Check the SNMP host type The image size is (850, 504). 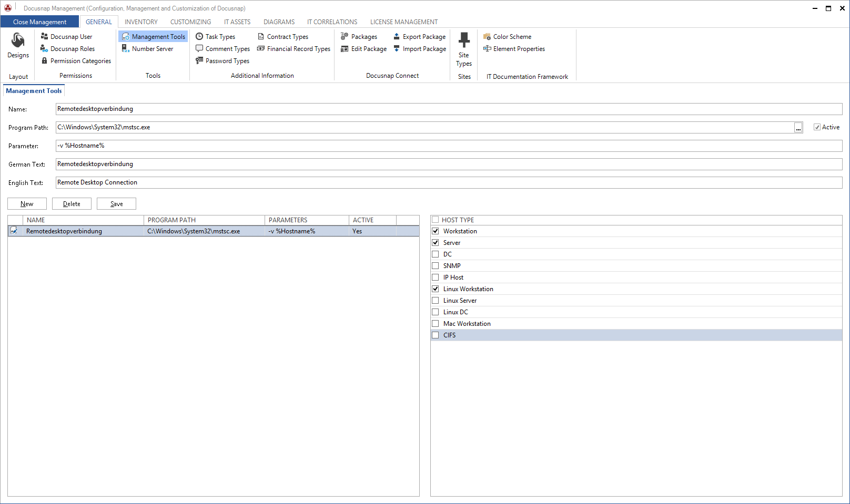436,266
